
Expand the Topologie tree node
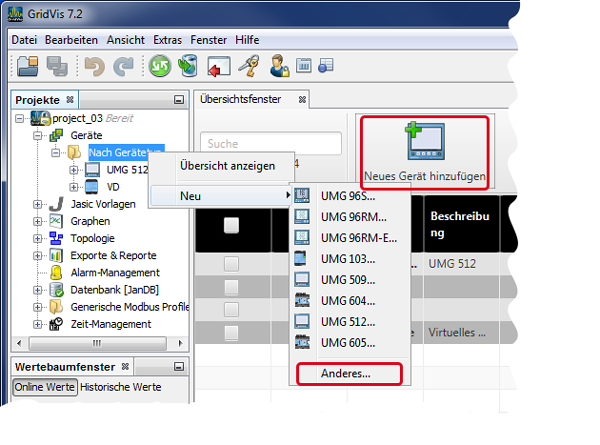click(x=38, y=238)
